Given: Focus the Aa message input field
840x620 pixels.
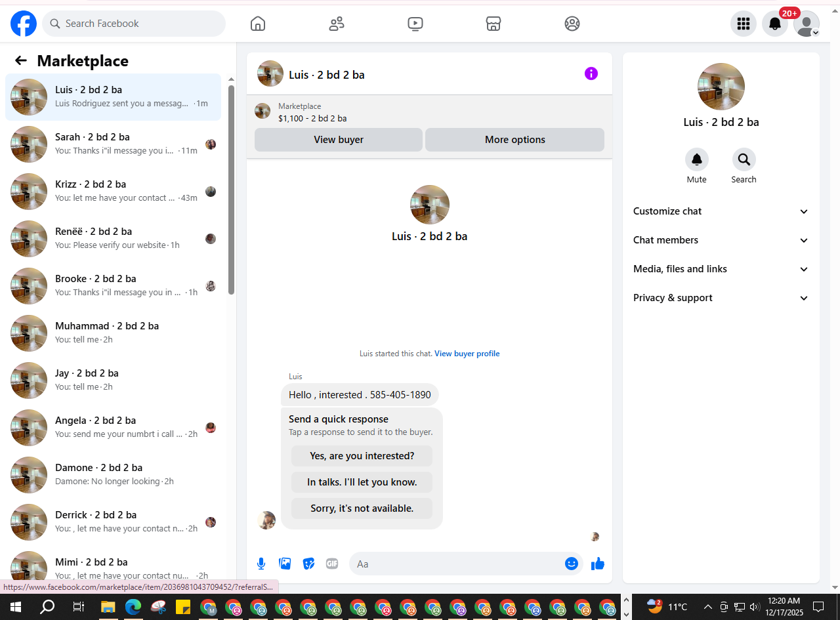Looking at the screenshot, I should pos(458,564).
